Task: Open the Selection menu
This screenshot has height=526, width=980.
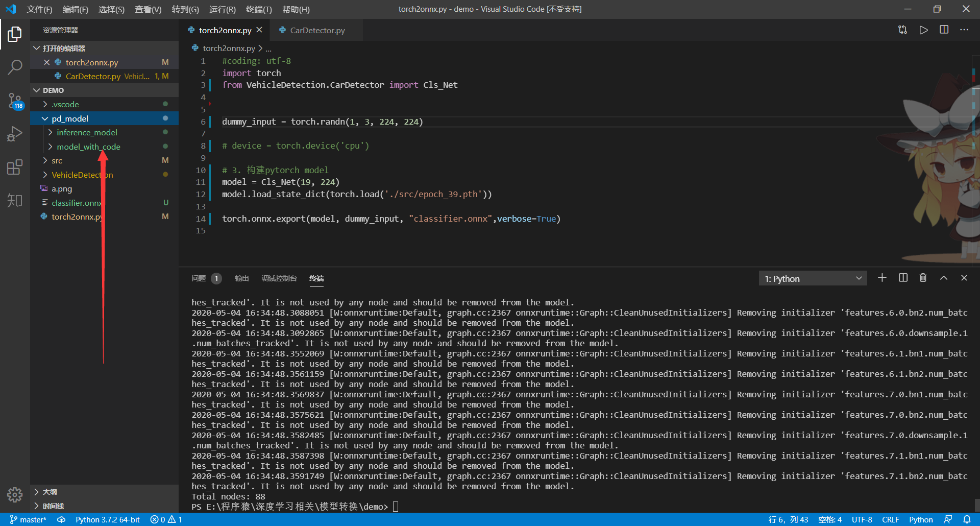Action: pyautogui.click(x=111, y=9)
